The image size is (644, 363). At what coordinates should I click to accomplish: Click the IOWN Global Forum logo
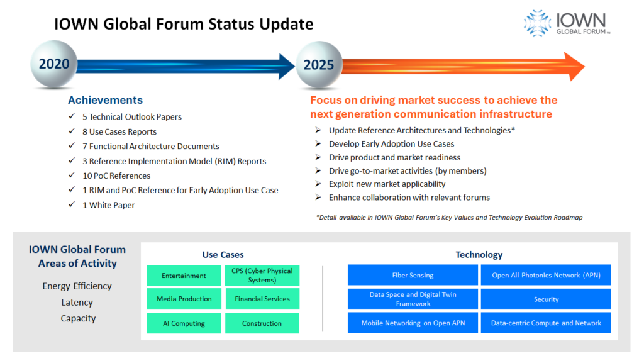click(567, 23)
